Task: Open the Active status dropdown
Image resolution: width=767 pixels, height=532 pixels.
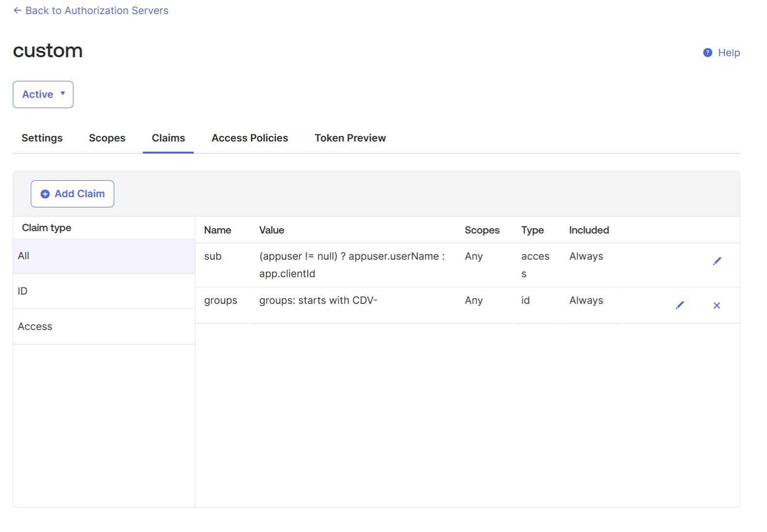Action: [43, 94]
